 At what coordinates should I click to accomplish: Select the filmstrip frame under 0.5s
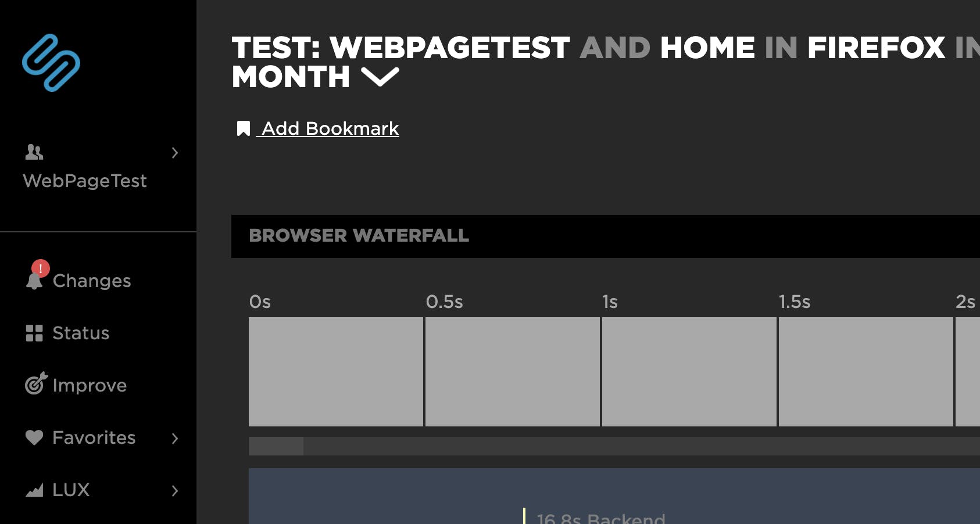point(512,372)
